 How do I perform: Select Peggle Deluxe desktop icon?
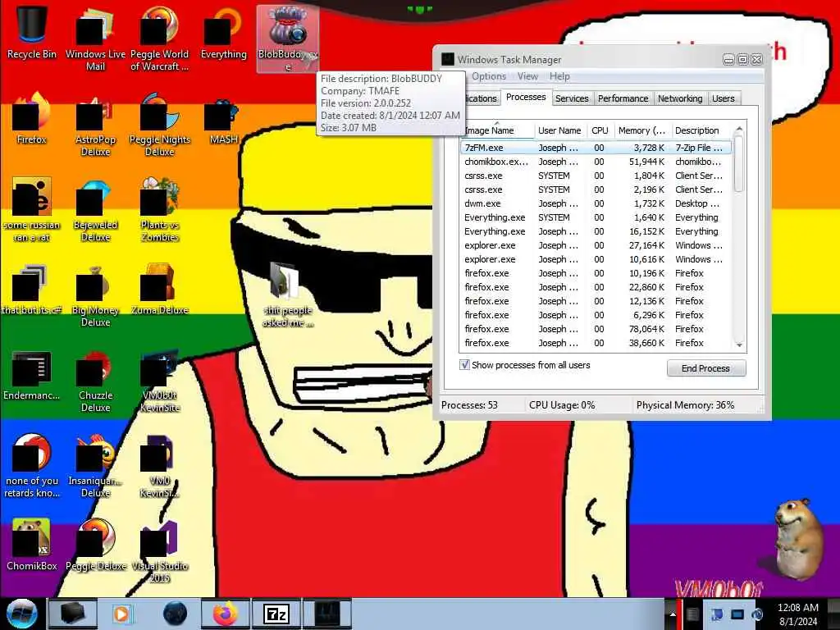(x=95, y=546)
